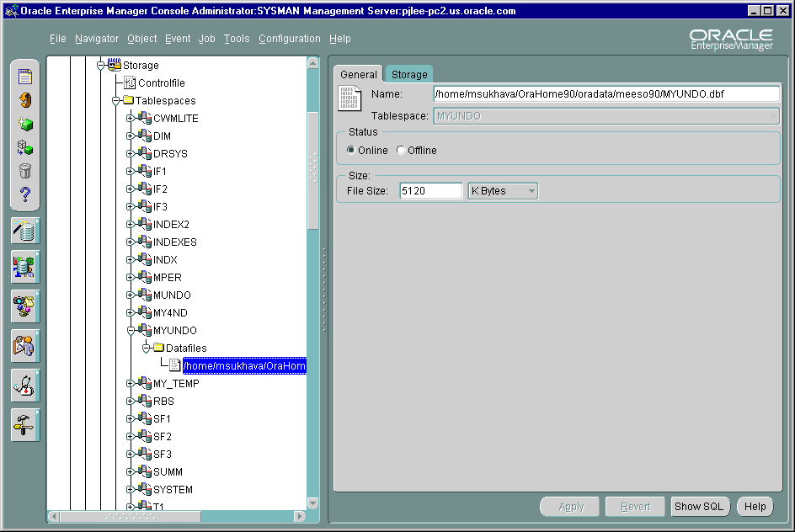This screenshot has width=795, height=532.
Task: Click the datafile document icon beside Name
Action: [x=349, y=98]
